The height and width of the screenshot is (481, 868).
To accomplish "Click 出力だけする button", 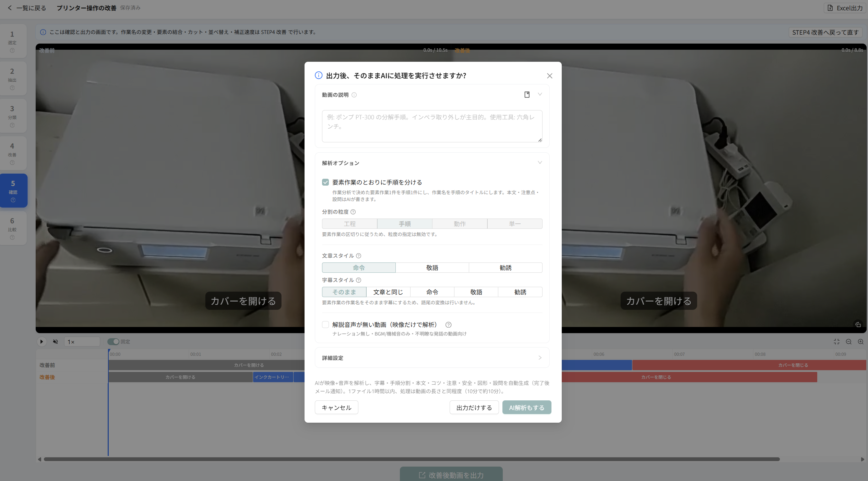I will point(474,408).
